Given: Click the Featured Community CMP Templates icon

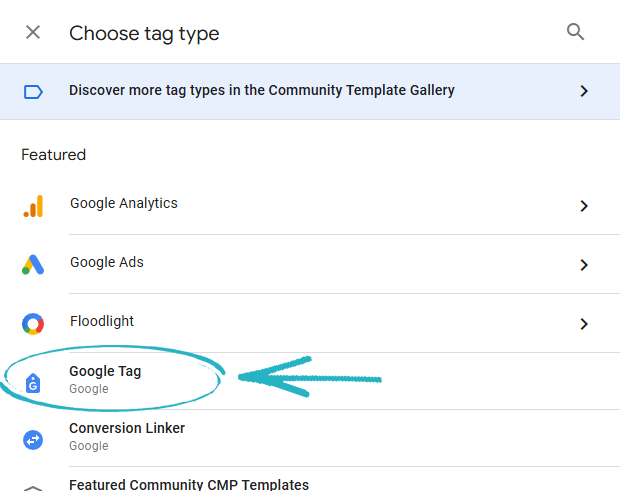Looking at the screenshot, I should 33,487.
